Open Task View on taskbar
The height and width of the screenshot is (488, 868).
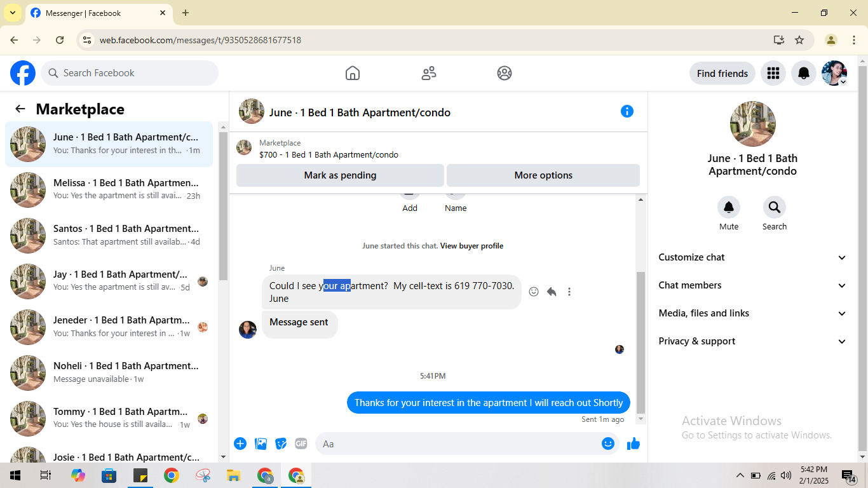[x=46, y=475]
